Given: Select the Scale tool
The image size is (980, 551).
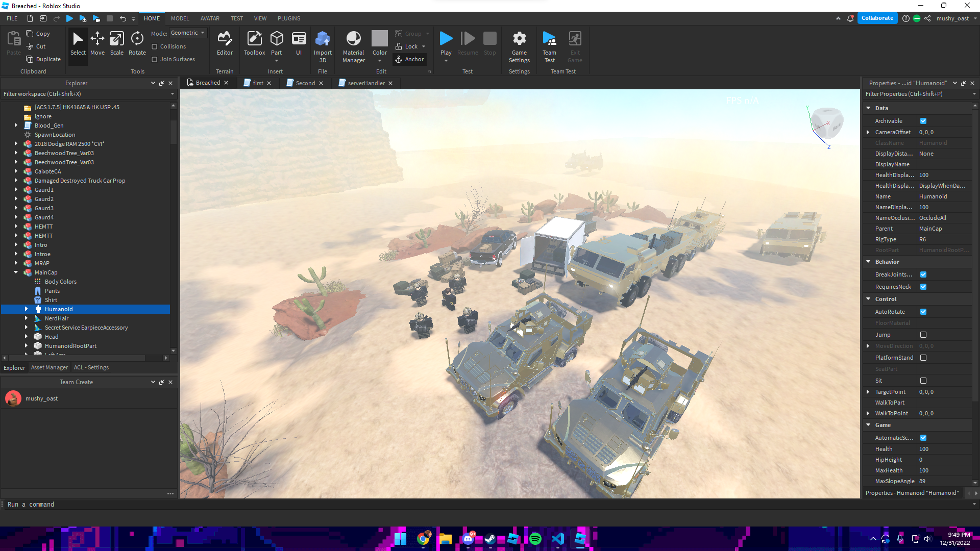Looking at the screenshot, I should click(117, 43).
